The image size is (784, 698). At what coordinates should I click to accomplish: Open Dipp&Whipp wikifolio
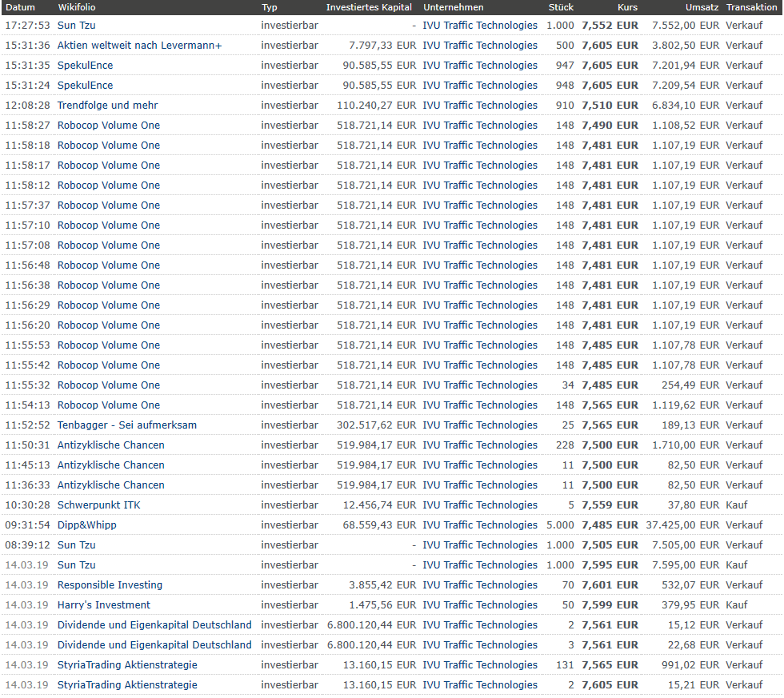tap(87, 525)
